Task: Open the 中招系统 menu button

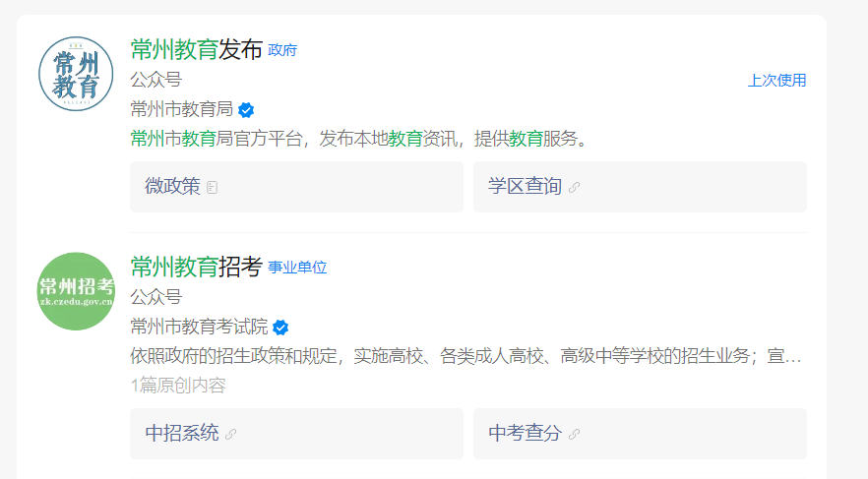Action: tap(297, 434)
